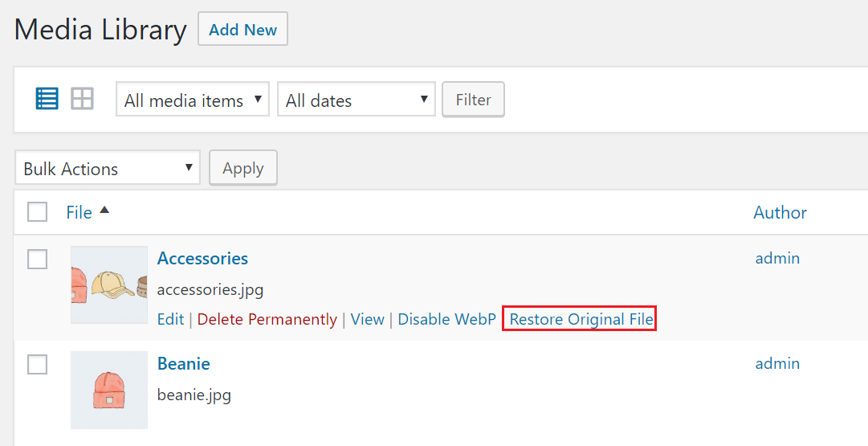Tick the select-all checkbox in header
The image size is (868, 446).
pos(37,211)
